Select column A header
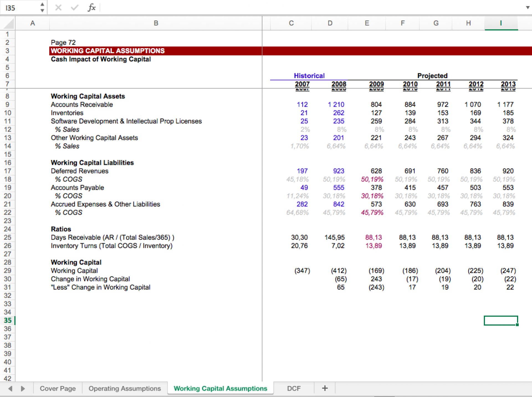 pyautogui.click(x=32, y=23)
